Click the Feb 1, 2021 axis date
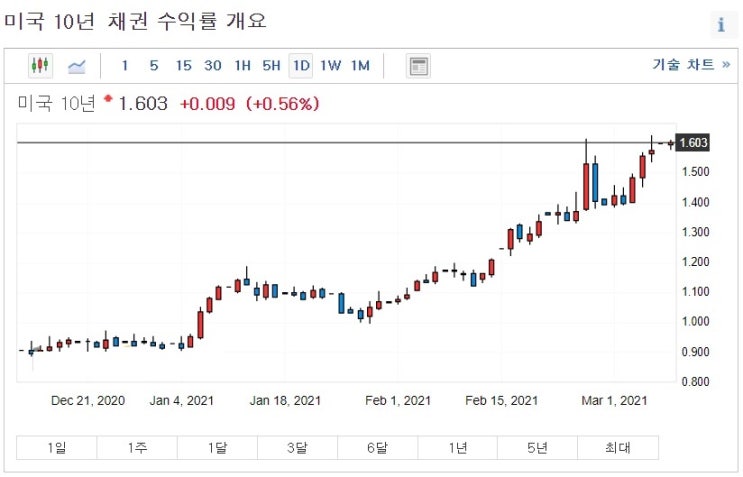 [x=398, y=401]
